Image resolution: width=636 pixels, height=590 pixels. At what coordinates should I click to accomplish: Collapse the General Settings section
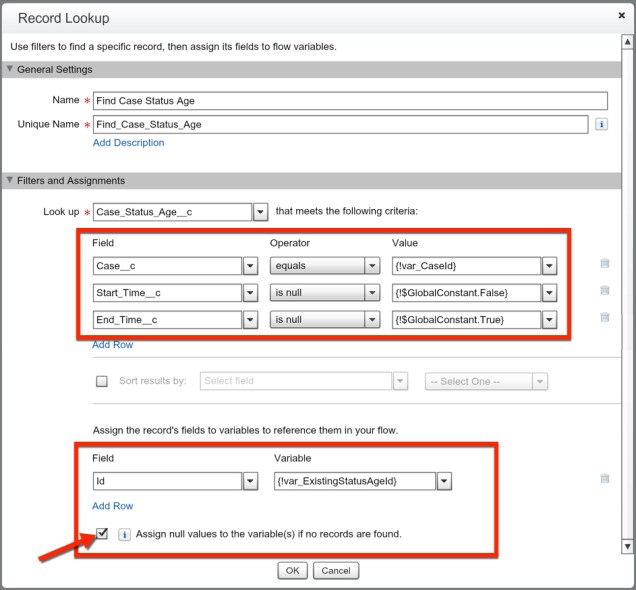pos(10,69)
